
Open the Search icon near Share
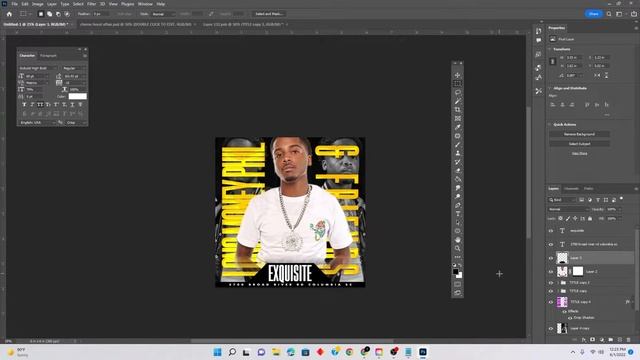click(609, 14)
